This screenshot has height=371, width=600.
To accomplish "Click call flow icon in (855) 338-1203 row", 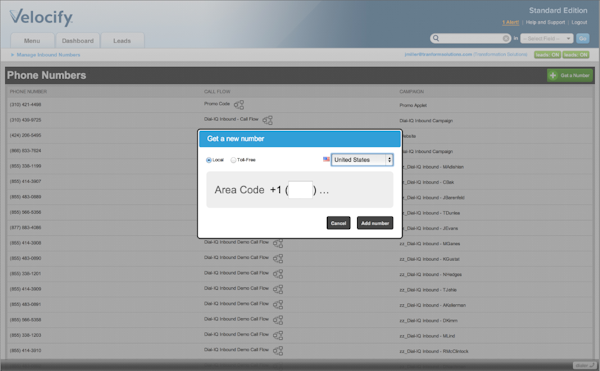I will (x=278, y=335).
